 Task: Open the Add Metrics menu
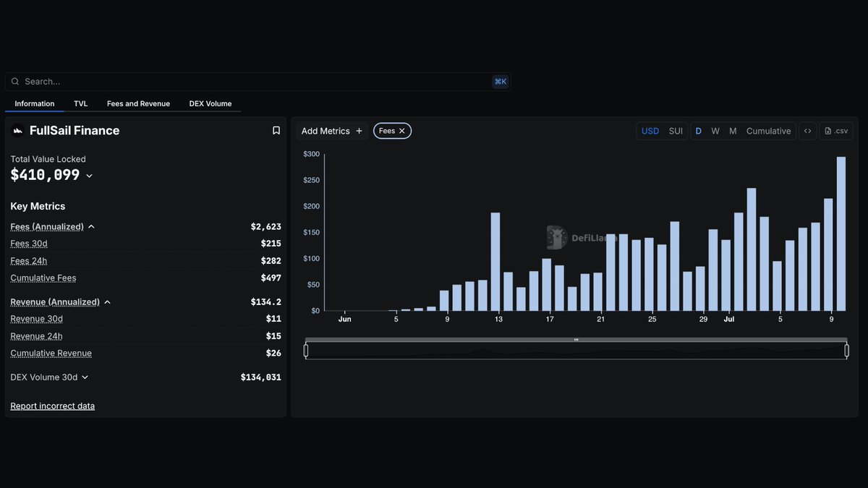pyautogui.click(x=332, y=131)
